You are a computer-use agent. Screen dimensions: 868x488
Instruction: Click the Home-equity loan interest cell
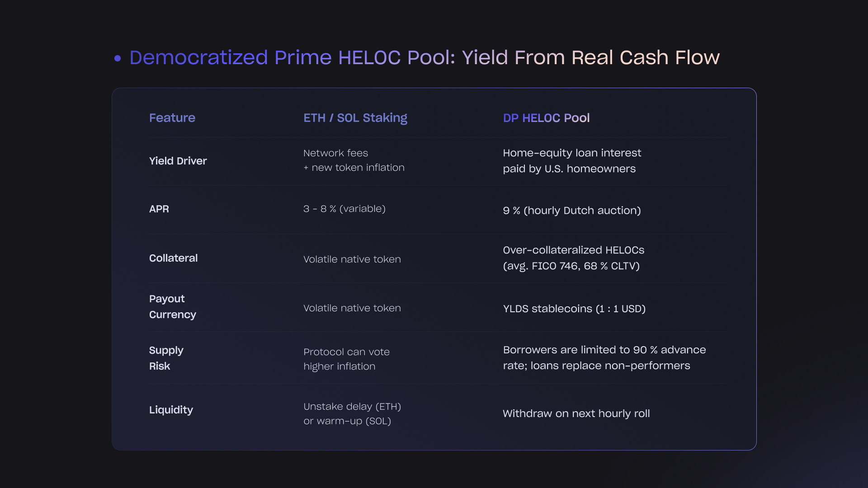(572, 161)
